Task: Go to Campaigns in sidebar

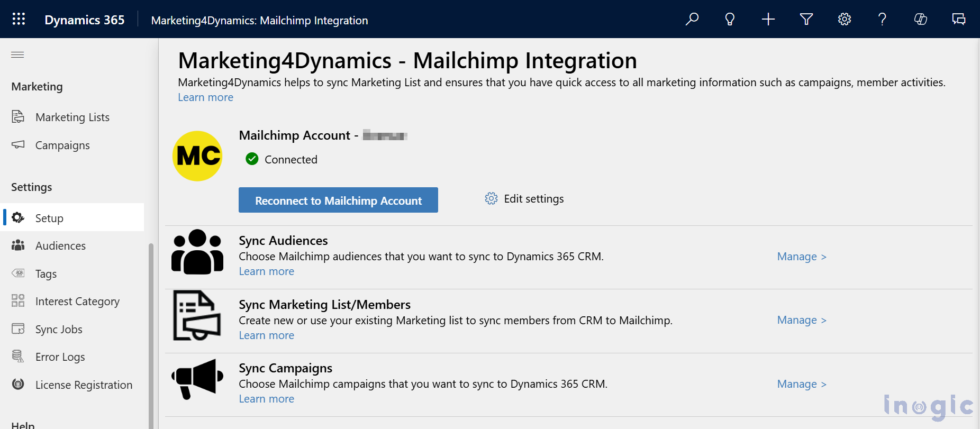Action: tap(62, 145)
